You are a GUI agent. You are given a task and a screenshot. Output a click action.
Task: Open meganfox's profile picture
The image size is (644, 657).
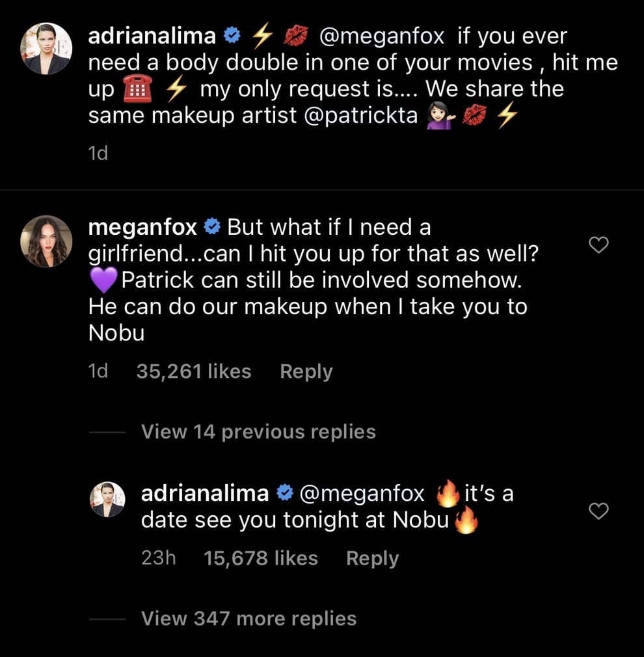pos(46,241)
